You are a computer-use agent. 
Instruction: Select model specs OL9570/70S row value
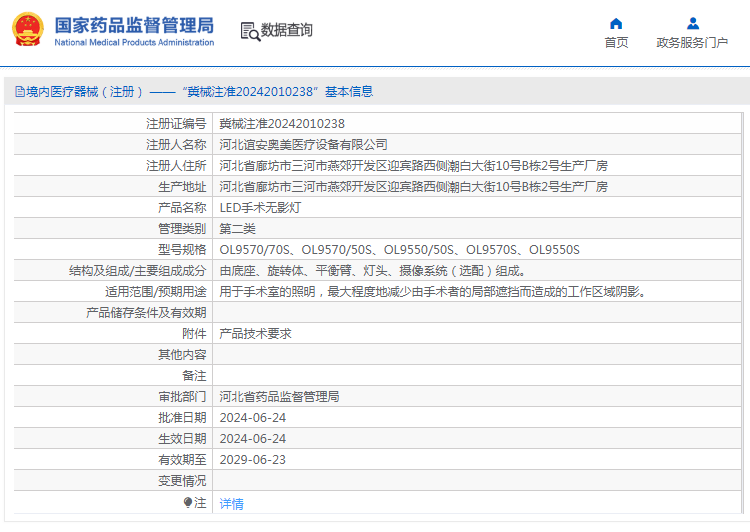[x=399, y=250]
